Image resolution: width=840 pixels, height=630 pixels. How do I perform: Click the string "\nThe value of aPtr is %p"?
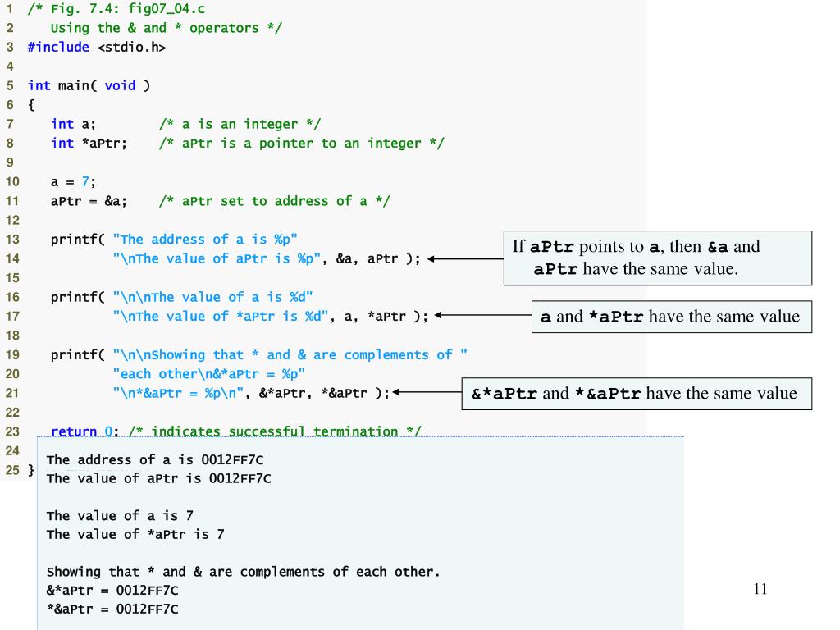click(x=217, y=258)
